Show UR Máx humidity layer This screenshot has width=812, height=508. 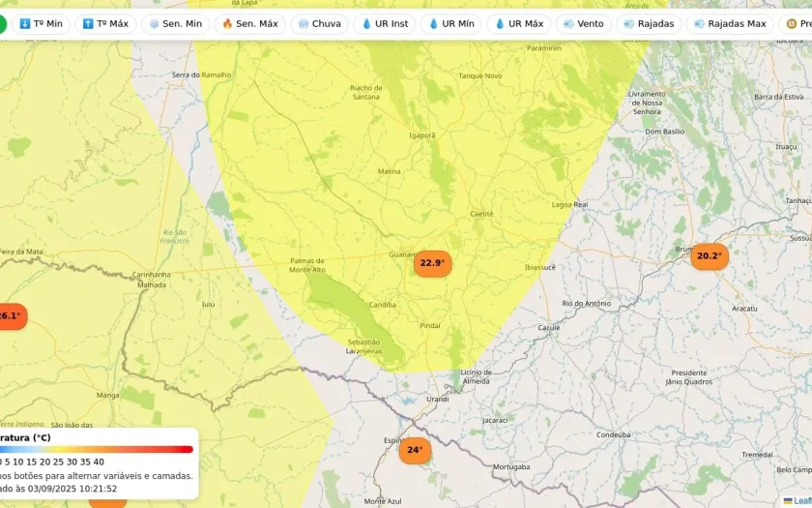[519, 24]
